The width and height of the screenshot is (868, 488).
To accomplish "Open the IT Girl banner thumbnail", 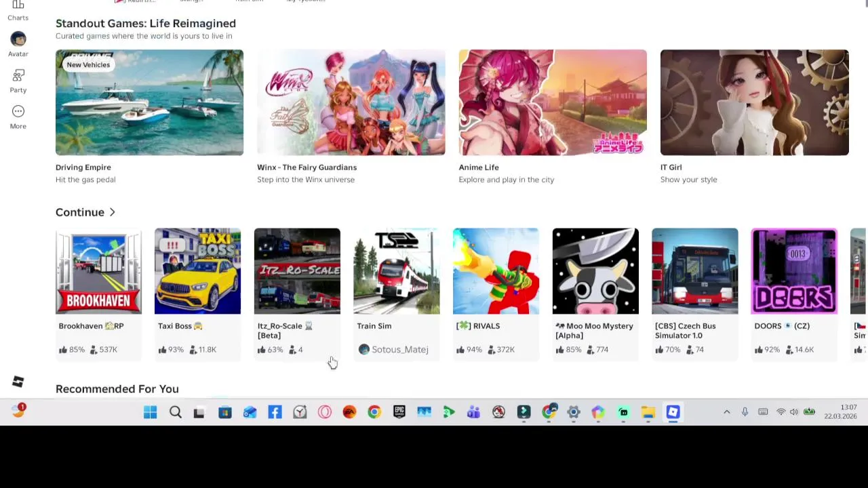I will pos(754,102).
